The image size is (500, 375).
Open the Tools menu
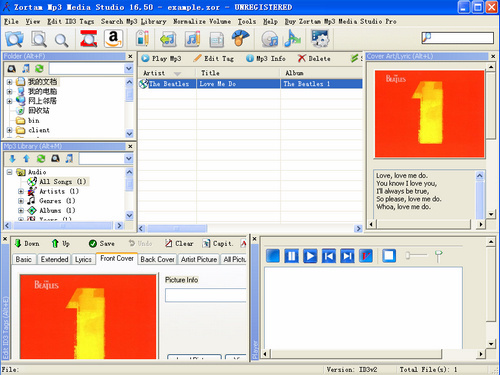247,21
